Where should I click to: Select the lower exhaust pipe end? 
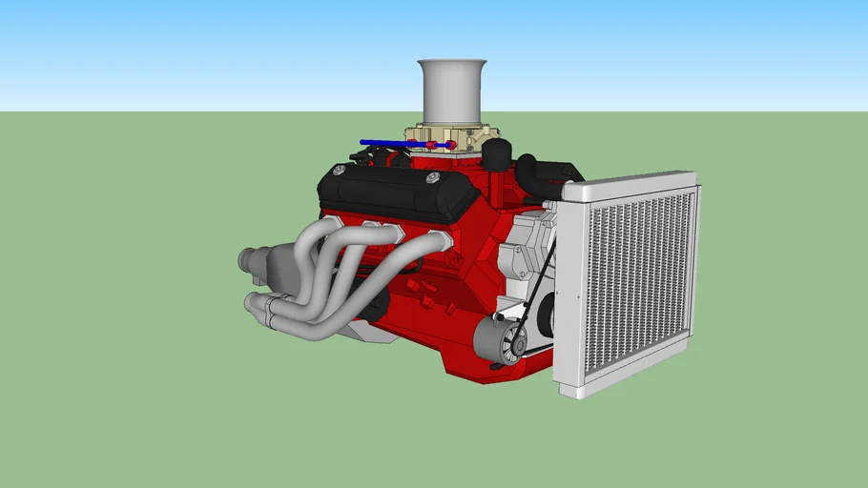coord(256,305)
